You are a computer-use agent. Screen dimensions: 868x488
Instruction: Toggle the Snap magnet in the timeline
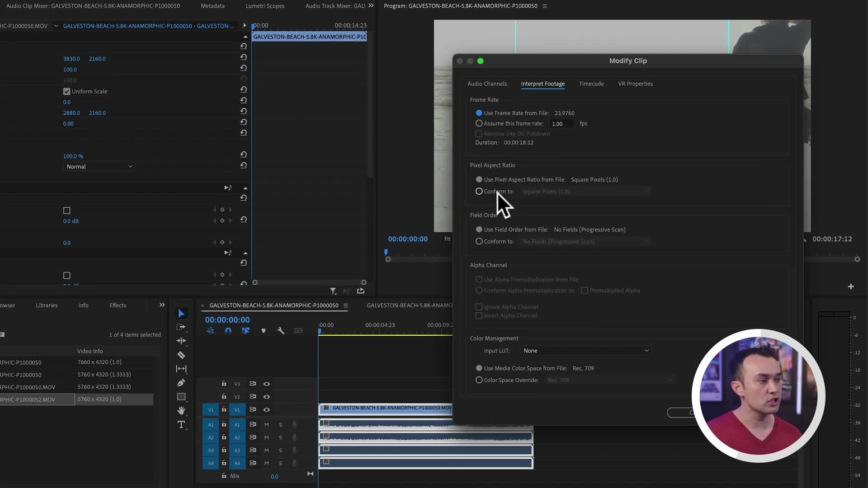point(228,331)
